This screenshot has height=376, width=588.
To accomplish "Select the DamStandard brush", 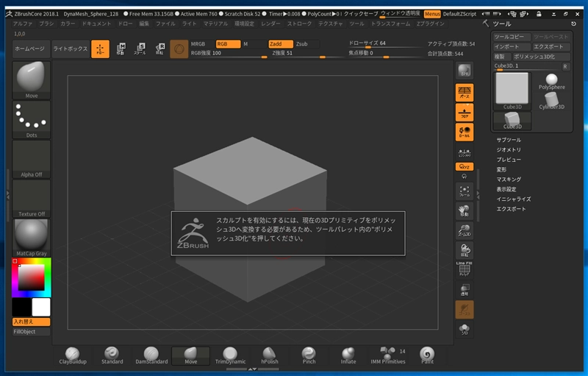I will tap(151, 355).
